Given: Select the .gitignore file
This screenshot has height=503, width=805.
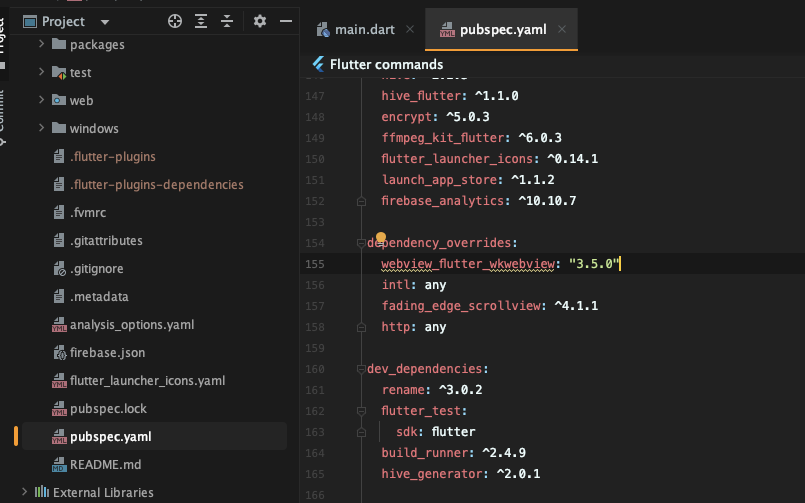Looking at the screenshot, I should pos(97,268).
